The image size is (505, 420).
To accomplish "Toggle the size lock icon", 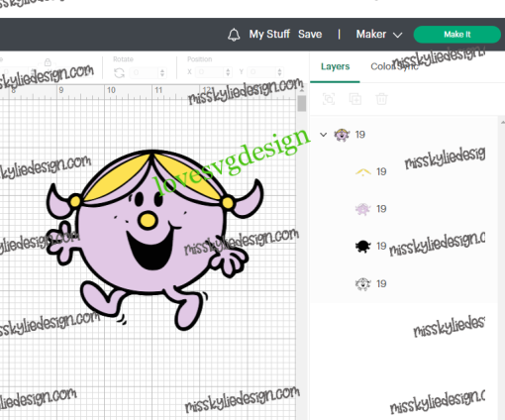I will tap(48, 62).
